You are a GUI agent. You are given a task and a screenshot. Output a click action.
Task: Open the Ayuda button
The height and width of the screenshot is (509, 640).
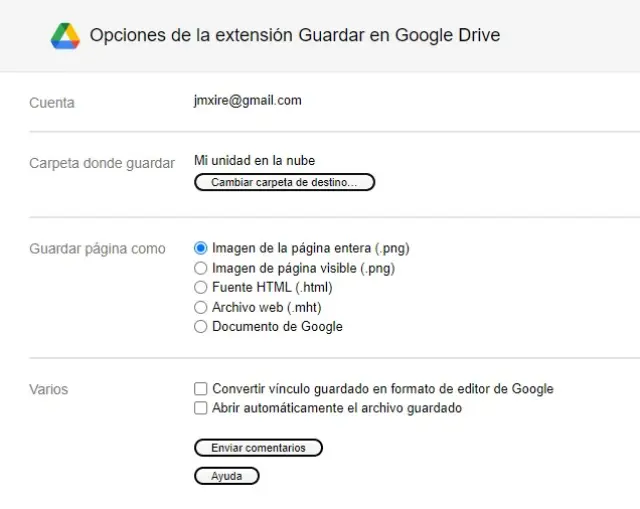click(226, 476)
